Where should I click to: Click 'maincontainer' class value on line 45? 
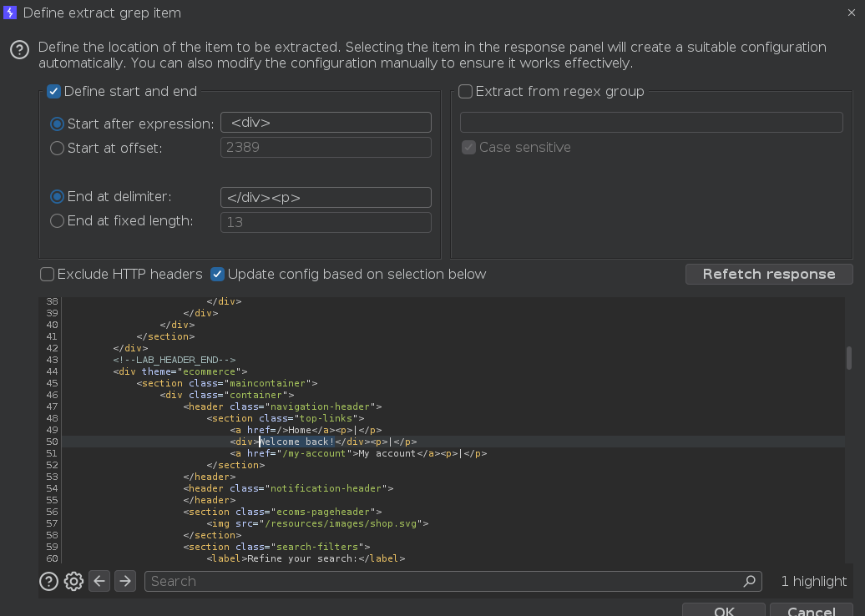coord(268,383)
